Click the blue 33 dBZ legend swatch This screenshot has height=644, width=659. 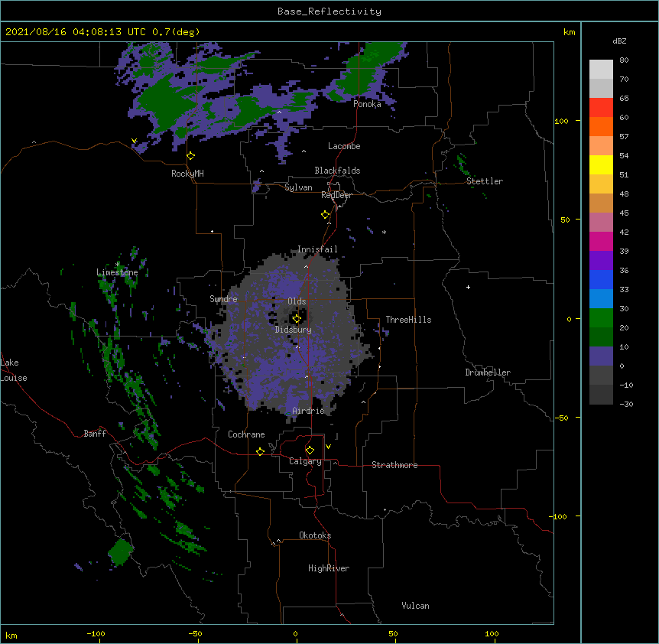(x=601, y=279)
